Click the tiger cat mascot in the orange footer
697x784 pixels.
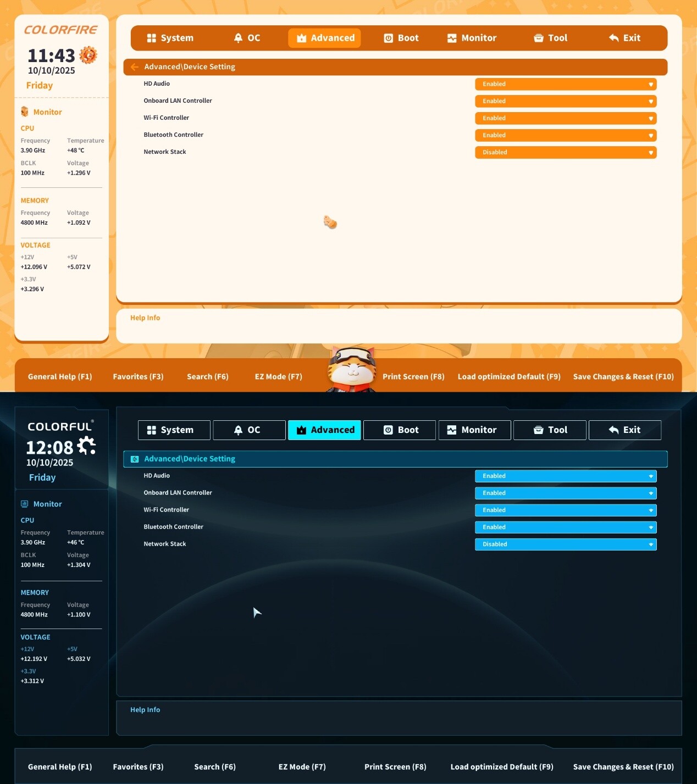pos(351,369)
